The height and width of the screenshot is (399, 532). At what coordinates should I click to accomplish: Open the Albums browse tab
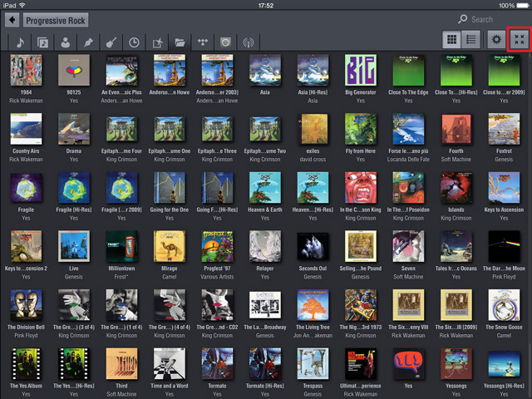(x=42, y=41)
